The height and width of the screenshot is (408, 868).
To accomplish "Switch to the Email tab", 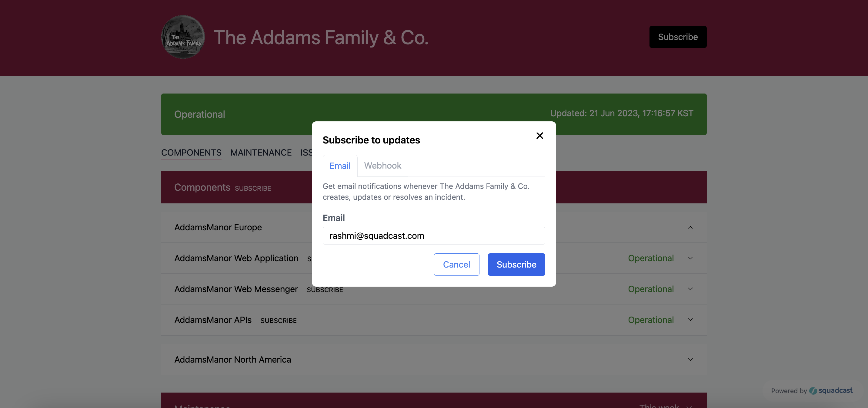I will (x=340, y=166).
